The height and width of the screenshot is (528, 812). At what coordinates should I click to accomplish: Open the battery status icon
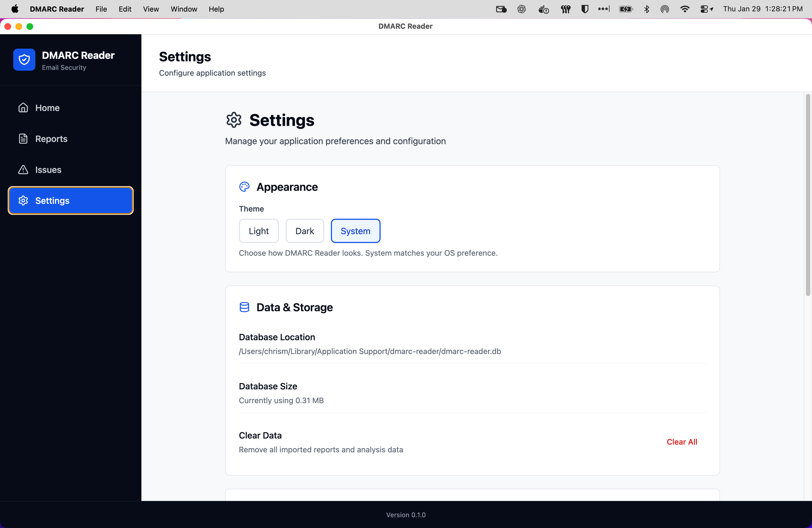626,9
